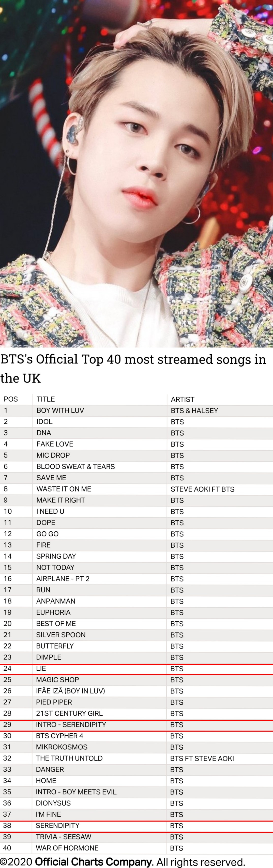Click the SPRING DAY song title
Viewport: 273px width, 868px height.
point(56,556)
